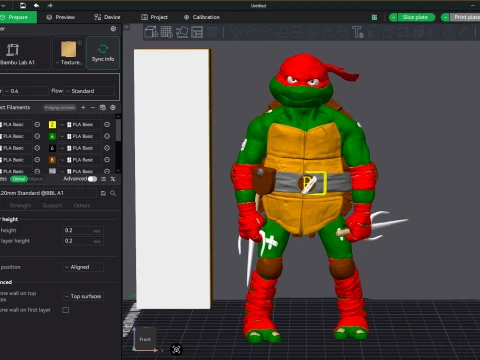
Task: Click yellow filament 2 color swatch
Action: [x=52, y=124]
